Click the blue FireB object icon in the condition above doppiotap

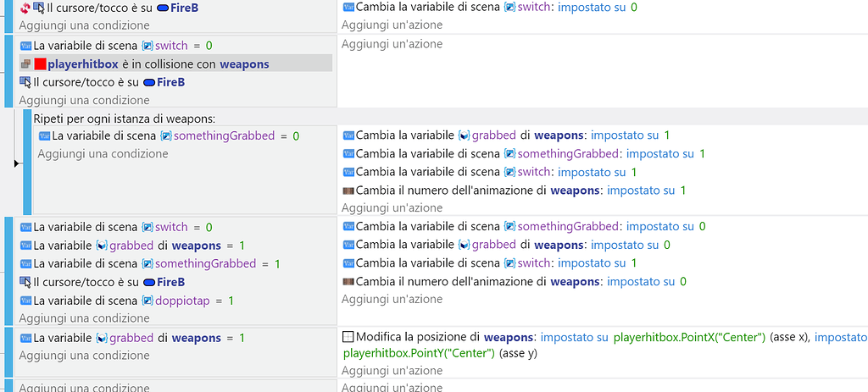[x=149, y=283]
